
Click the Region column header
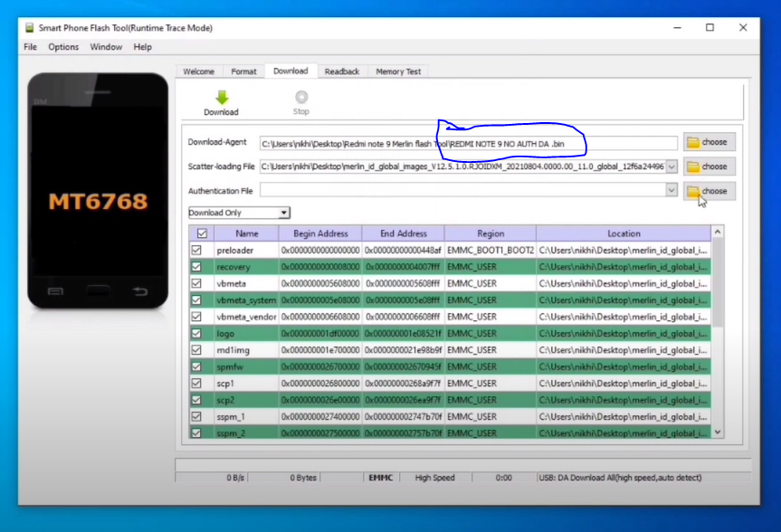point(491,233)
